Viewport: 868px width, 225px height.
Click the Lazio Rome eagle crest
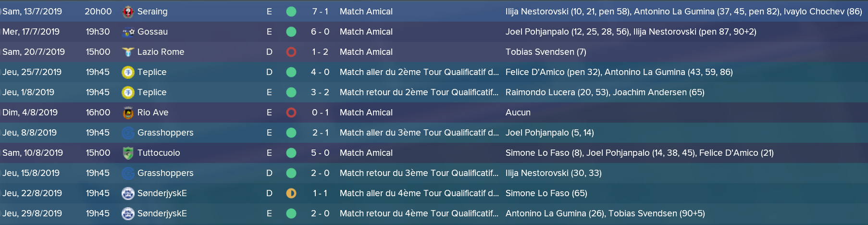click(128, 52)
